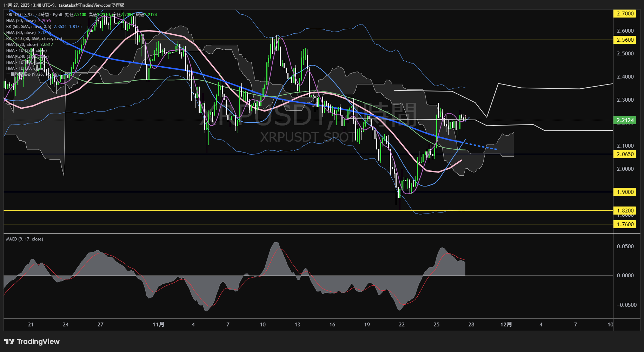Click the TradingView wordmark text

point(38,341)
